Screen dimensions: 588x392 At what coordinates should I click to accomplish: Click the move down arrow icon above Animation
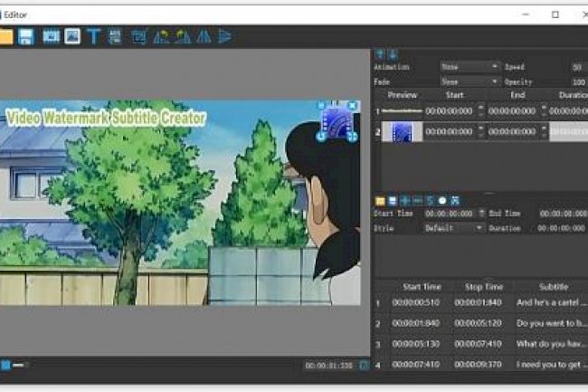pyautogui.click(x=393, y=54)
